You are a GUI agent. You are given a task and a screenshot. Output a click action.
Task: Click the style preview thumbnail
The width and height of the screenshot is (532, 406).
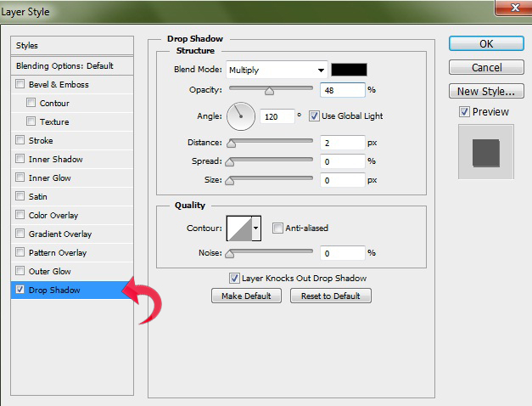(x=485, y=150)
